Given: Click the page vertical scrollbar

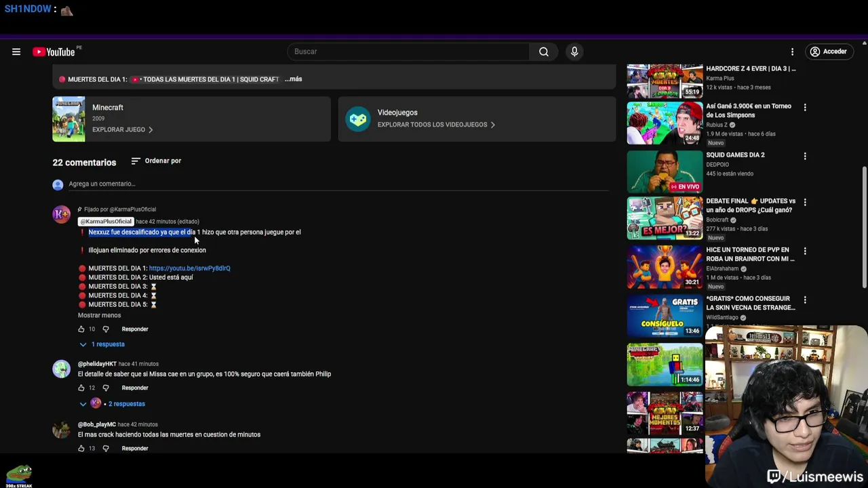Looking at the screenshot, I should point(864,227).
